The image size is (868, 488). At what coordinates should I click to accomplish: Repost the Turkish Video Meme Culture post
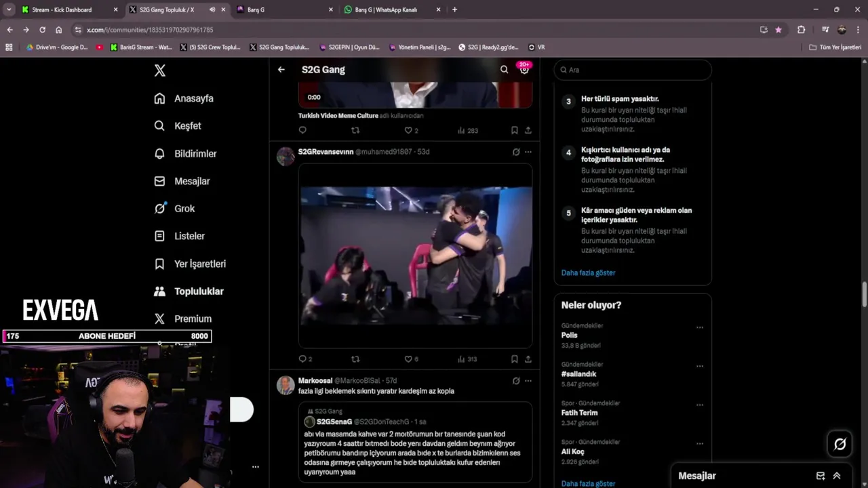[355, 130]
